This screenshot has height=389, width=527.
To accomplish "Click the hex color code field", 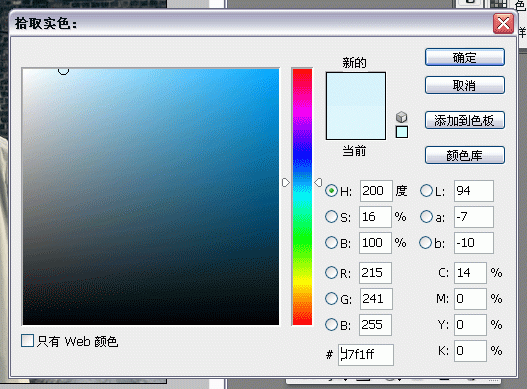I will (x=366, y=355).
